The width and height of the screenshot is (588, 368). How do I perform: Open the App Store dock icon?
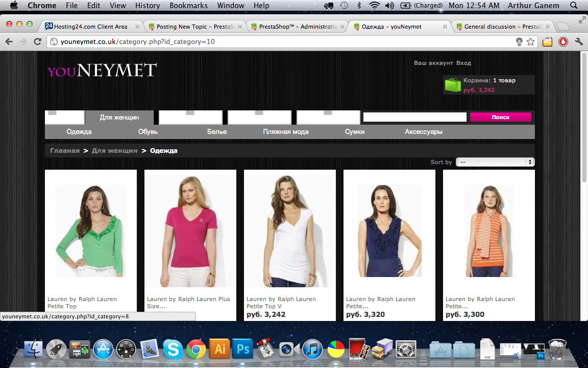click(103, 350)
